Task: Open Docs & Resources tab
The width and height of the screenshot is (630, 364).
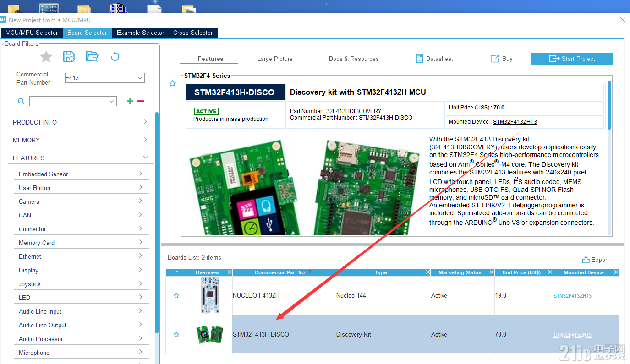Action: (x=354, y=59)
